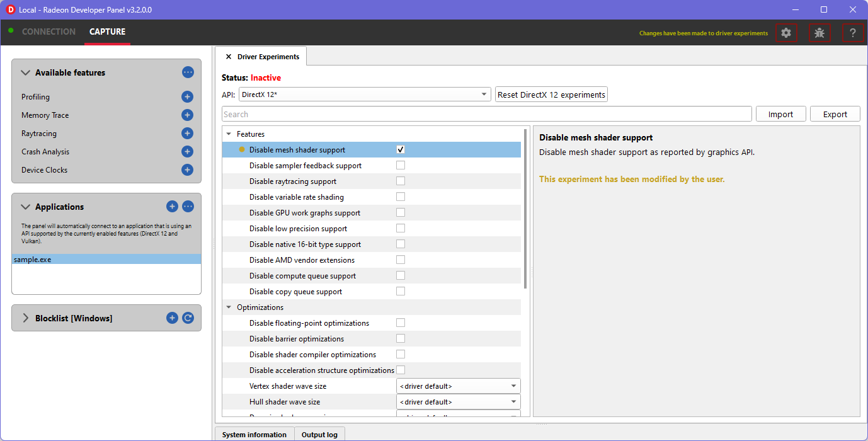Collapse the Optimizations section
Viewport: 868px width, 441px height.
228,307
